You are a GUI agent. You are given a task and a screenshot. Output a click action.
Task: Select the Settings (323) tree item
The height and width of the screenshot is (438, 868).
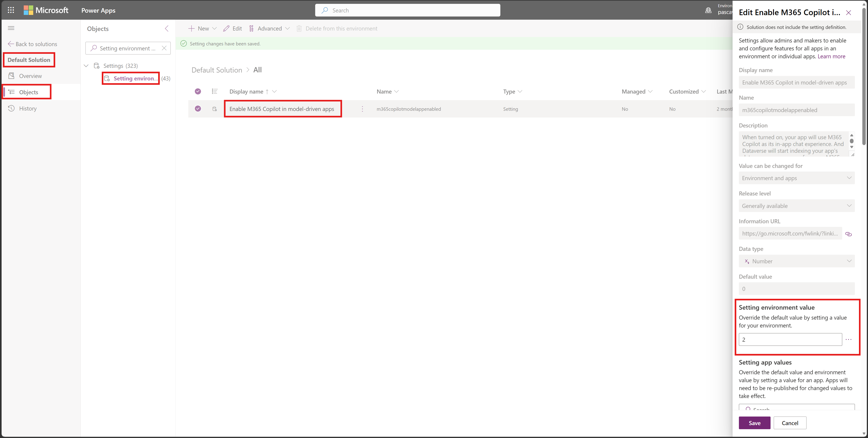120,66
